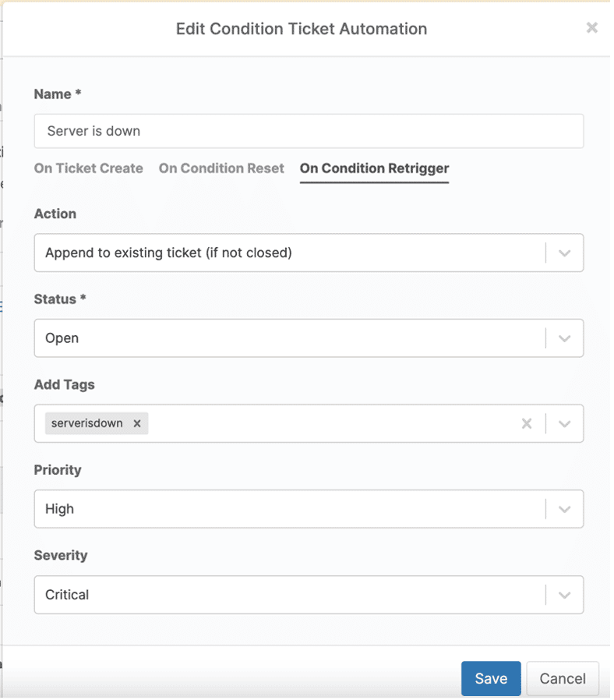
Task: Click the Name field containing 'Server is down'
Action: point(308,131)
